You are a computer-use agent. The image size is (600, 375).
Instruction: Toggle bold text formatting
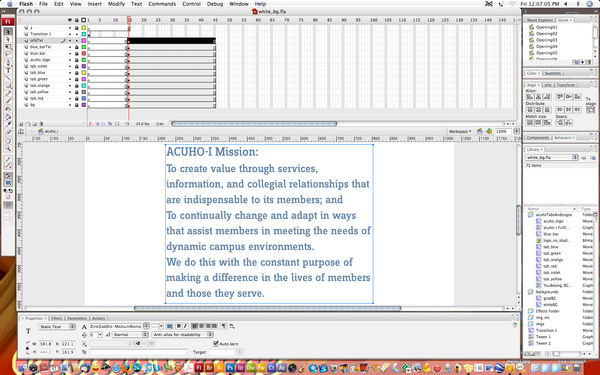(x=179, y=326)
